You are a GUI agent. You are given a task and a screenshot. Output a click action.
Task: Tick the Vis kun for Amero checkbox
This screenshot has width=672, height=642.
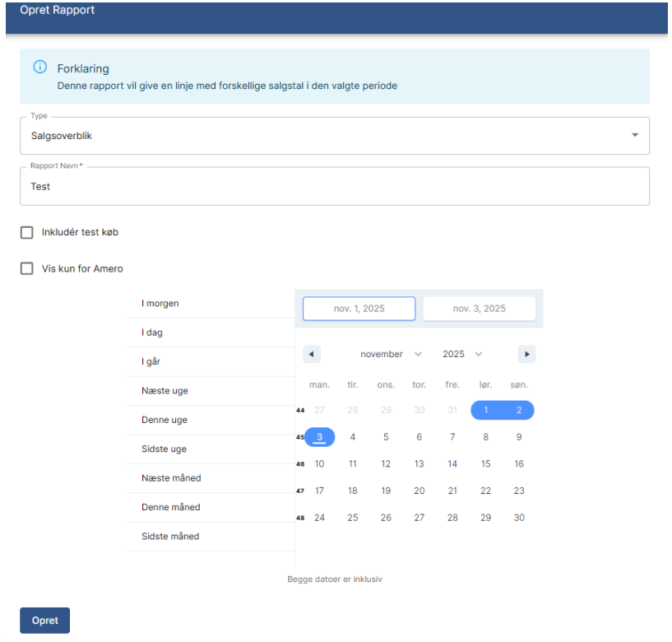[27, 268]
